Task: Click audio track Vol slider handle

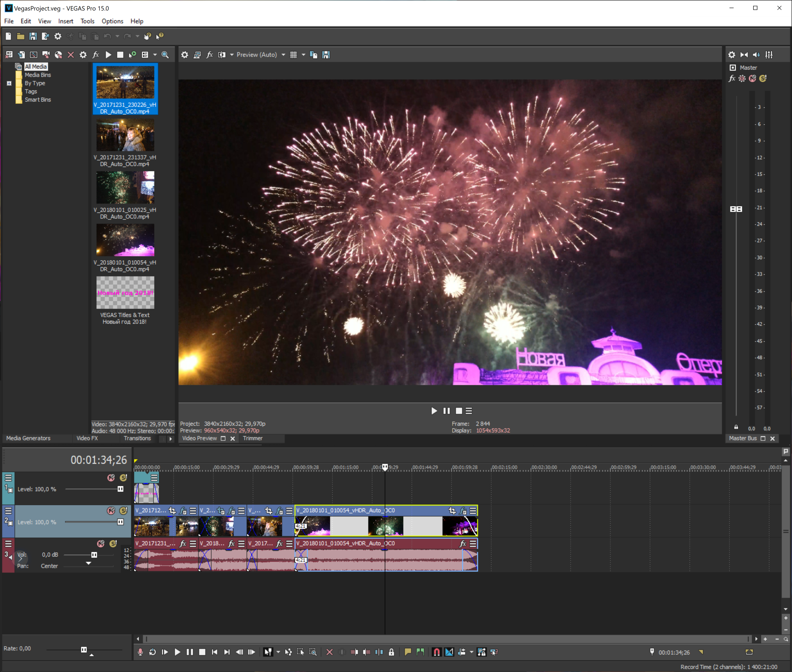Action: click(x=94, y=555)
